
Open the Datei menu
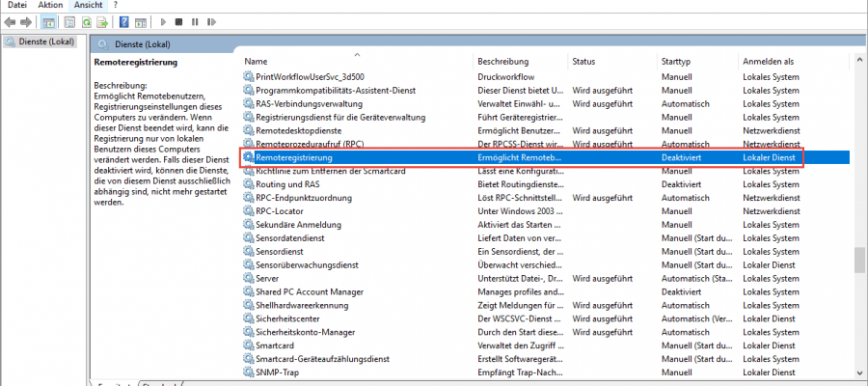[16, 6]
